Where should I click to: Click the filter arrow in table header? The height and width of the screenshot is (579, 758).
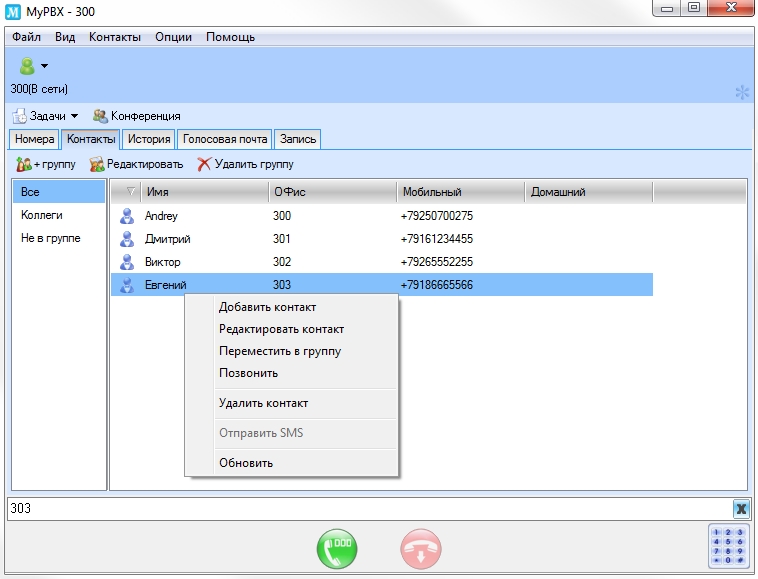pos(129,192)
